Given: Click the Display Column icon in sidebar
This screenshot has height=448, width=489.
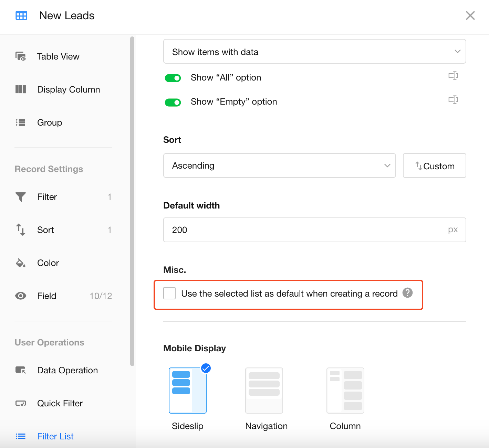Looking at the screenshot, I should (21, 89).
